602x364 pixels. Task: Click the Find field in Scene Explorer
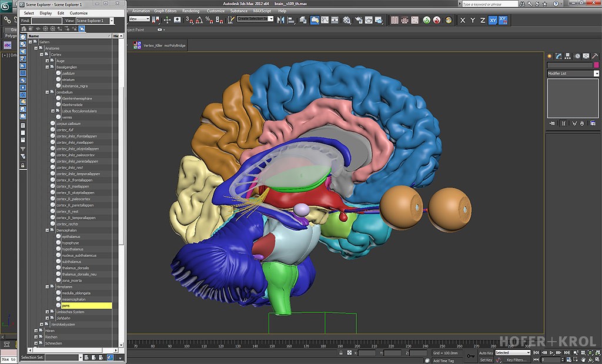point(46,21)
